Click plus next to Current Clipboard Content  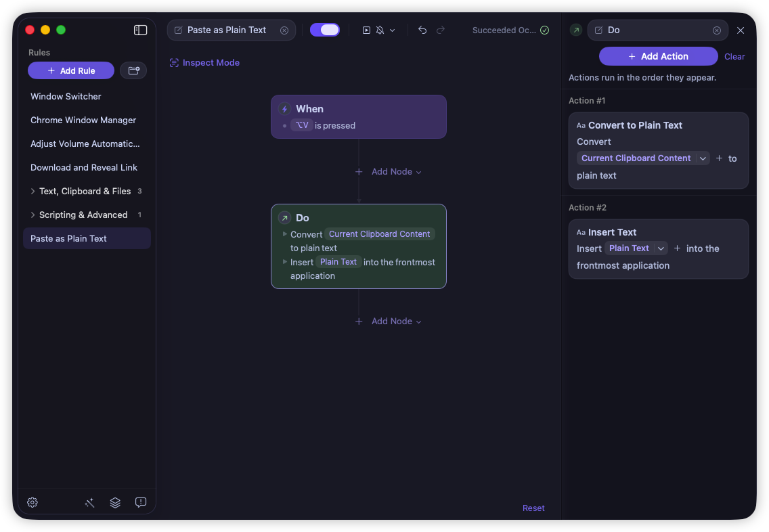pos(719,158)
